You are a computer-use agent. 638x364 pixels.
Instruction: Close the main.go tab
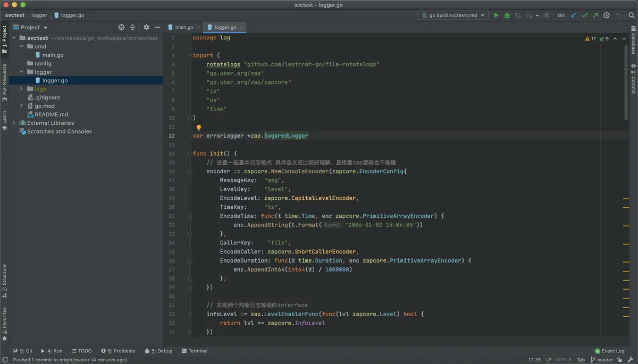(198, 27)
